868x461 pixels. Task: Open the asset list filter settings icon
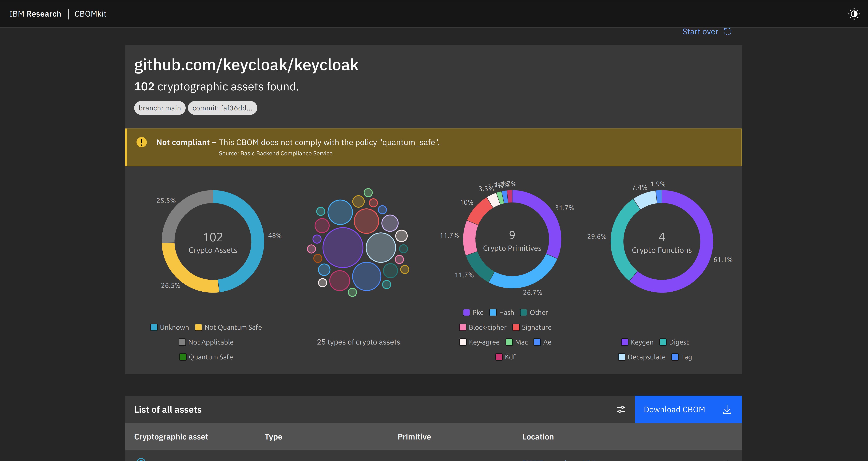[x=621, y=409]
